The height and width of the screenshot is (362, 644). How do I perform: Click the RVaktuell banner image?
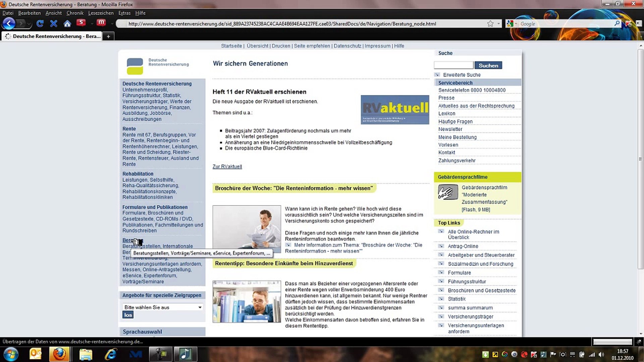click(x=395, y=110)
